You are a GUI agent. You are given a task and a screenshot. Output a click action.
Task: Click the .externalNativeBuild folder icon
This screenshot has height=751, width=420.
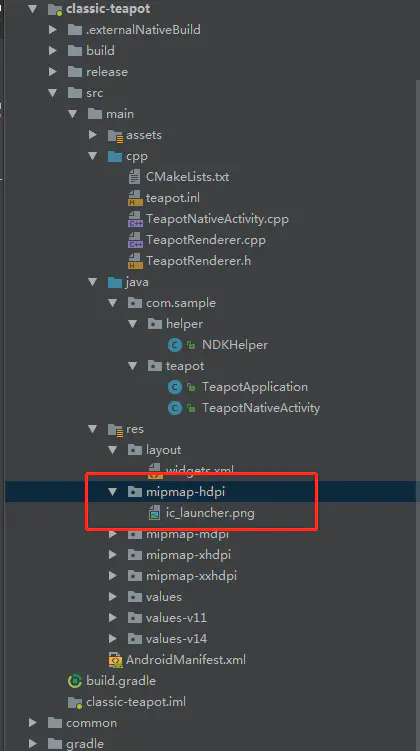point(75,30)
